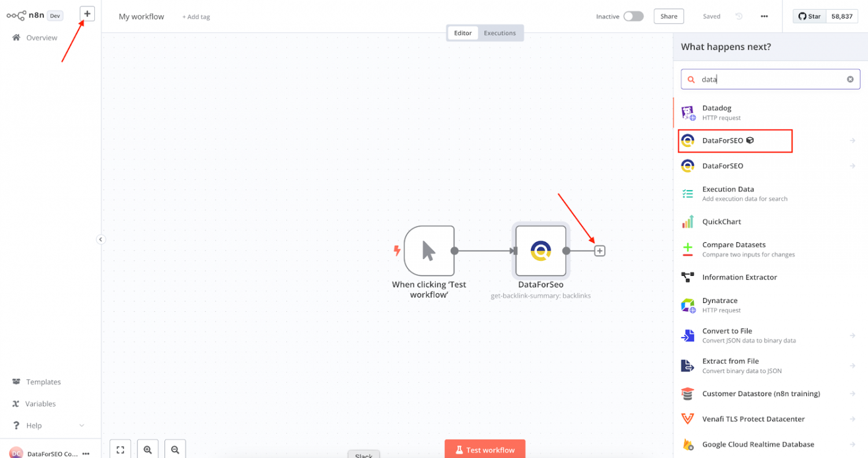The image size is (868, 458).
Task: Click the Share button
Action: pos(668,16)
